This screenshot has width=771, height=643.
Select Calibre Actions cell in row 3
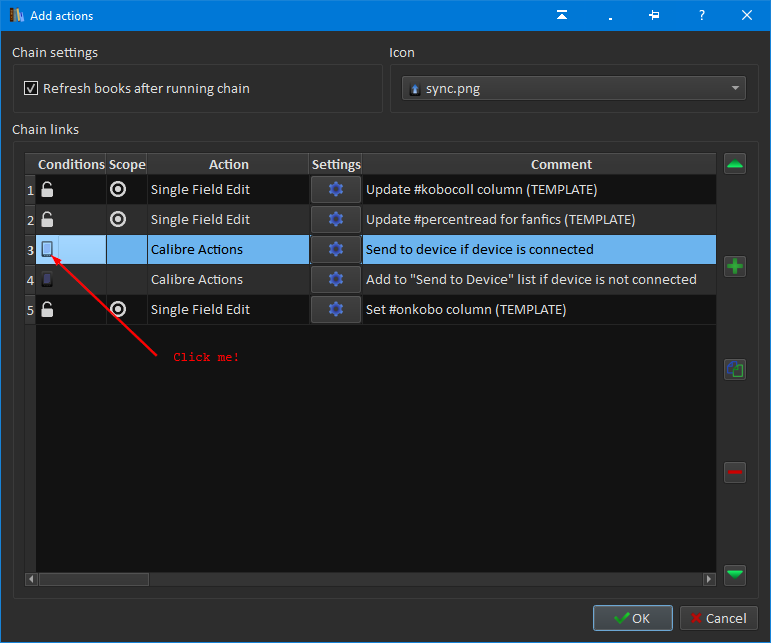(x=228, y=249)
